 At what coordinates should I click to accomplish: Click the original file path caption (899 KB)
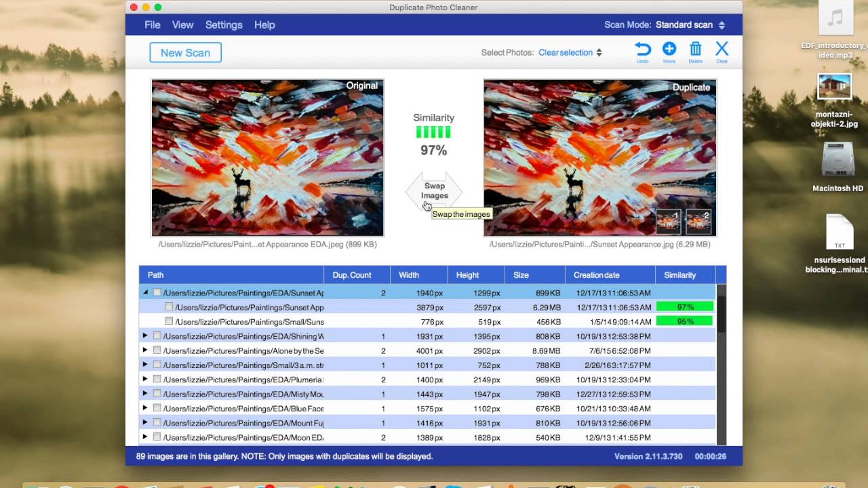[x=267, y=244]
